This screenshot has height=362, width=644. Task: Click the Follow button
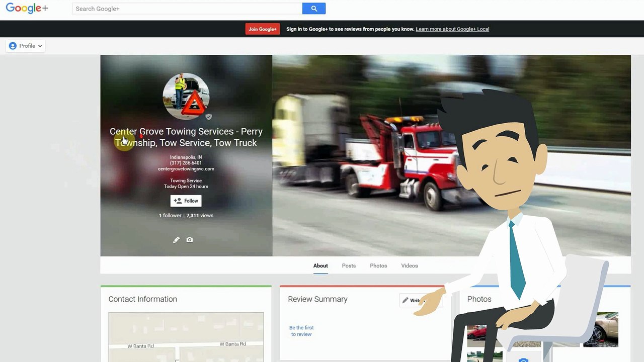(x=186, y=201)
